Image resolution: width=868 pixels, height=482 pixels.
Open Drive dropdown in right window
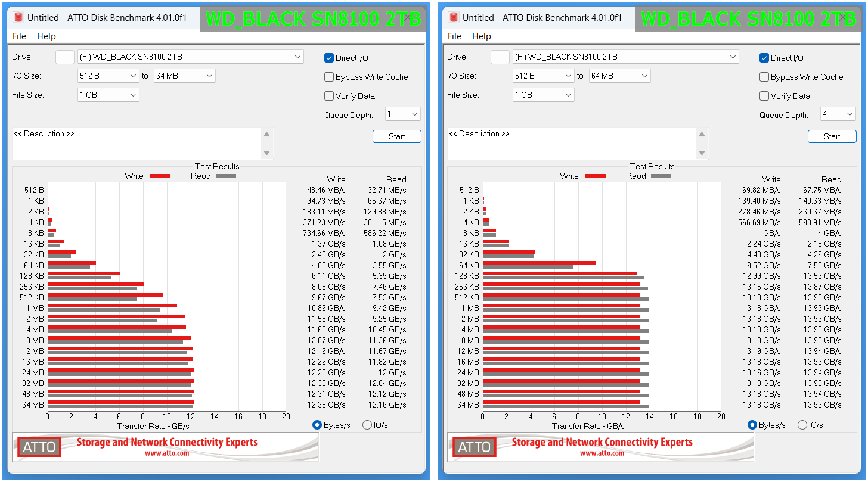tap(625, 57)
